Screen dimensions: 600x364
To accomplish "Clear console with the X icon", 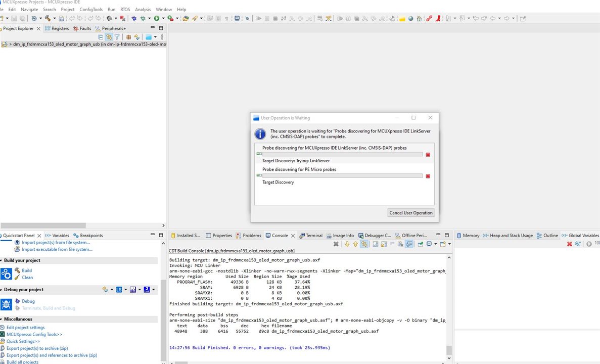I will pos(336,244).
